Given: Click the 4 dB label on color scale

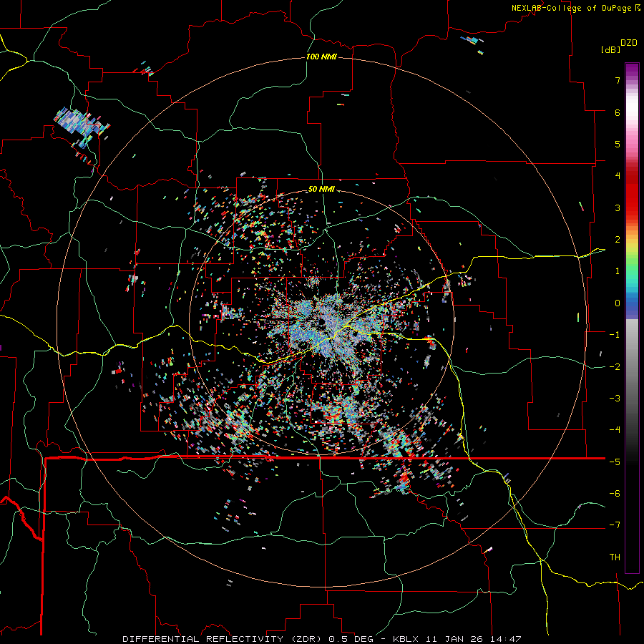Looking at the screenshot, I should (618, 176).
